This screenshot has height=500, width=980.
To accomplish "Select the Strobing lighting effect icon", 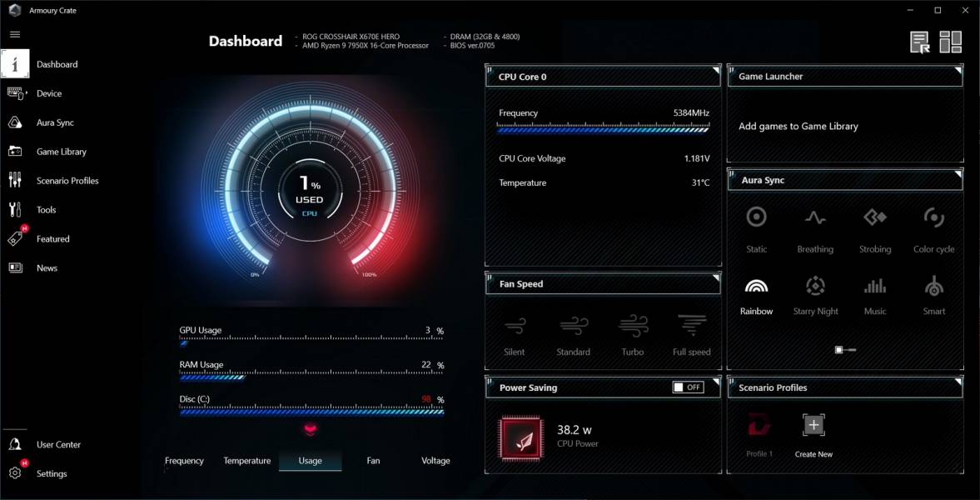I will (875, 217).
